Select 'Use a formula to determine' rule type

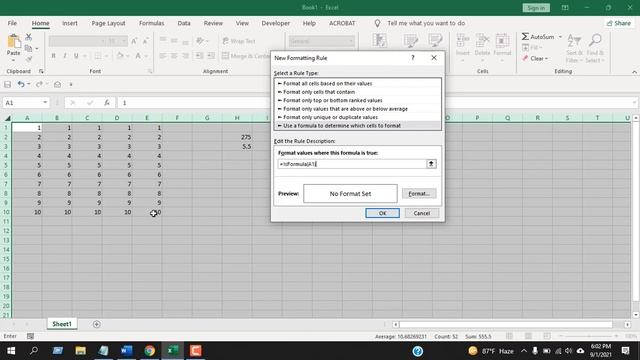point(358,126)
